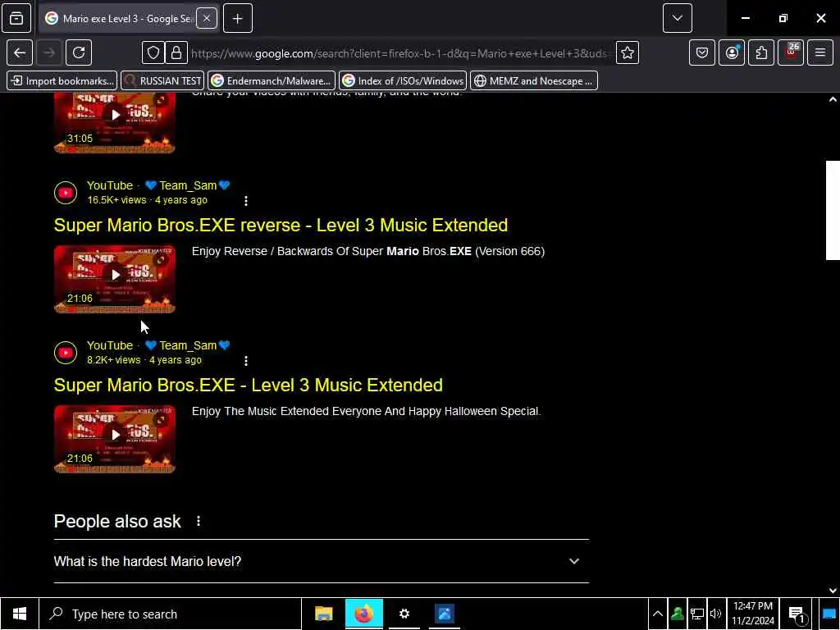
Task: Click the scrollbar down arrow
Action: point(833,591)
